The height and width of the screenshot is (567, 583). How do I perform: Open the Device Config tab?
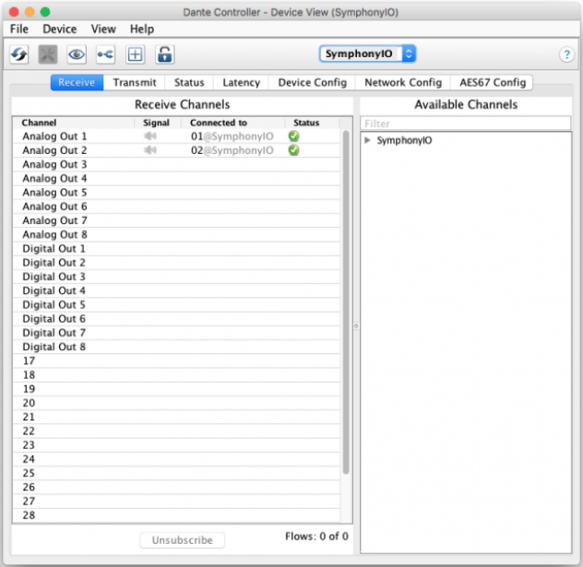312,82
